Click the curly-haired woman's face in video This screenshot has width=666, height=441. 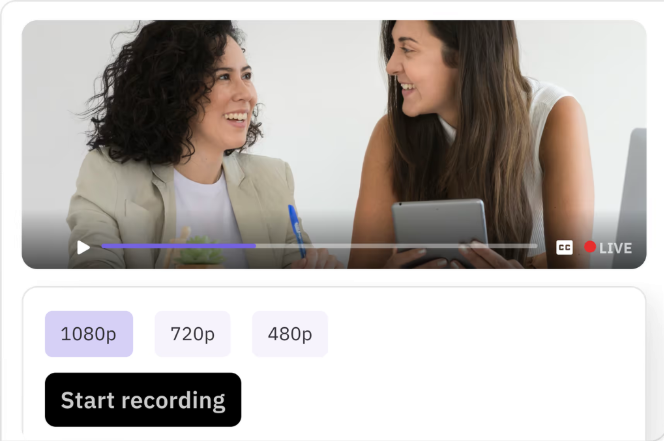click(229, 100)
